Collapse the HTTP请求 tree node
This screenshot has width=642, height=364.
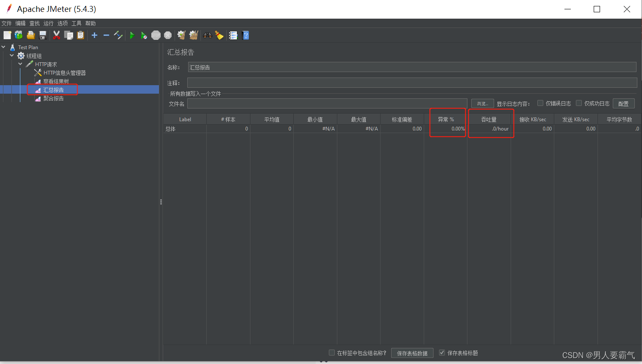(x=20, y=64)
